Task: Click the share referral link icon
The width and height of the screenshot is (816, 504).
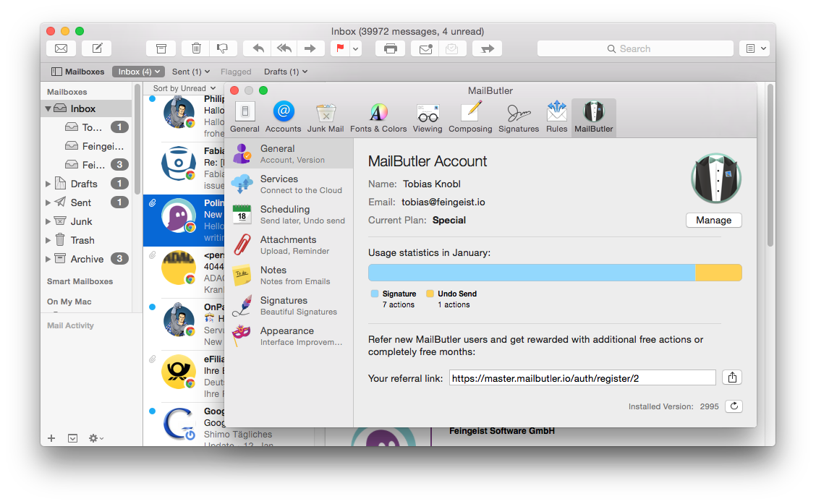Action: point(732,377)
